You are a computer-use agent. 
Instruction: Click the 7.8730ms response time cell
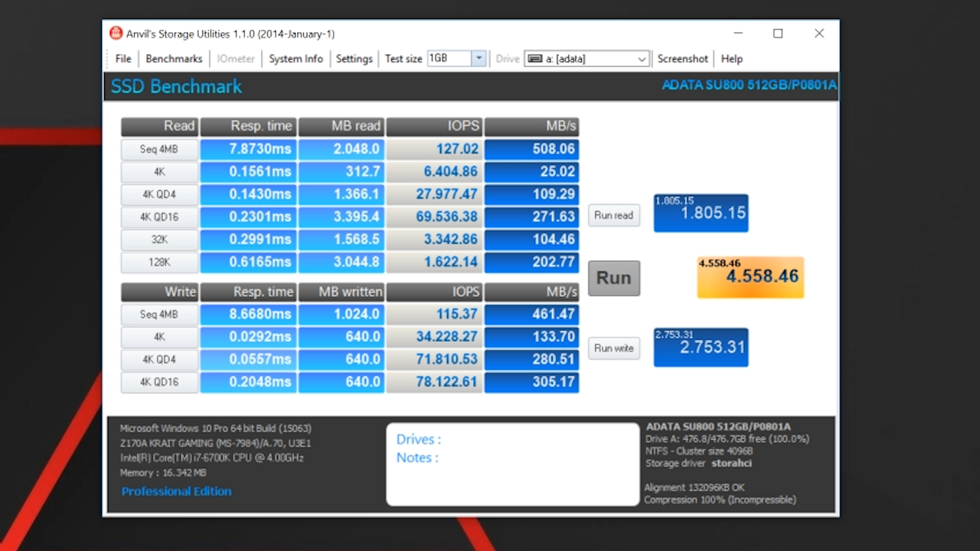(x=248, y=149)
